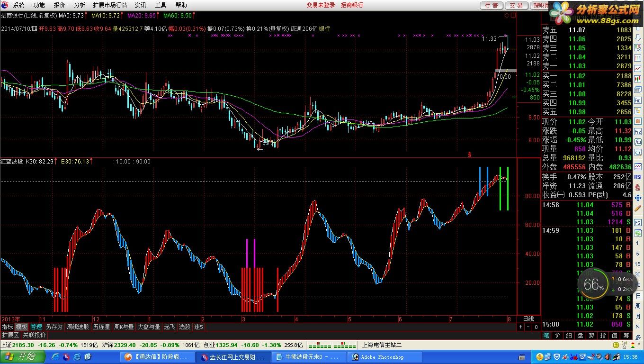The image size is (644, 364).
Task: Open the 工具 menu
Action: [x=161, y=5]
